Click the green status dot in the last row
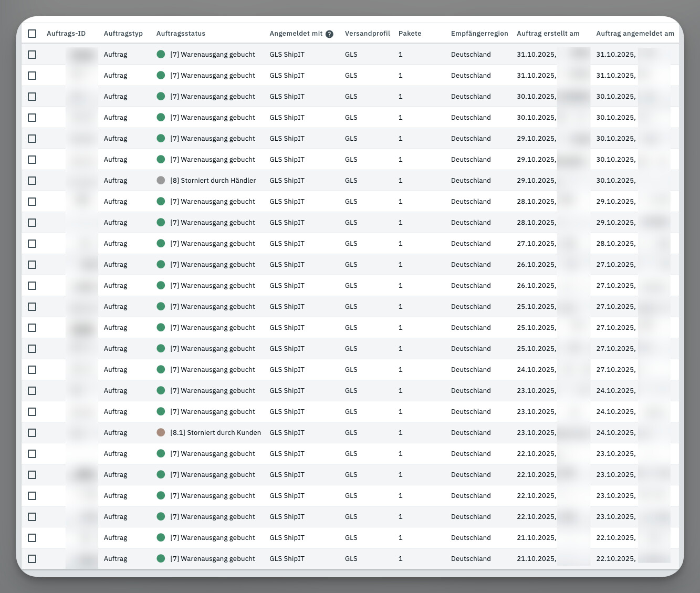 (161, 559)
